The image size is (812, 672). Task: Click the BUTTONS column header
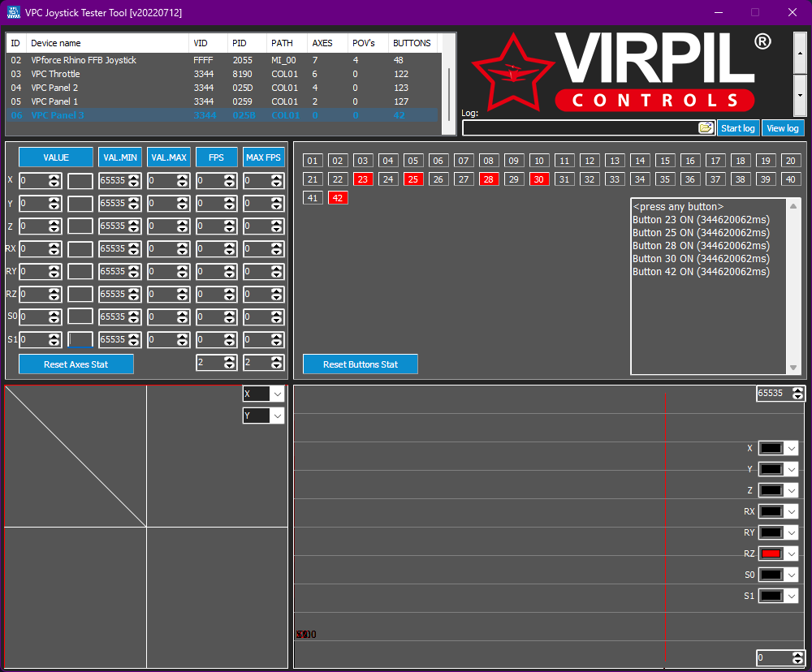click(412, 43)
